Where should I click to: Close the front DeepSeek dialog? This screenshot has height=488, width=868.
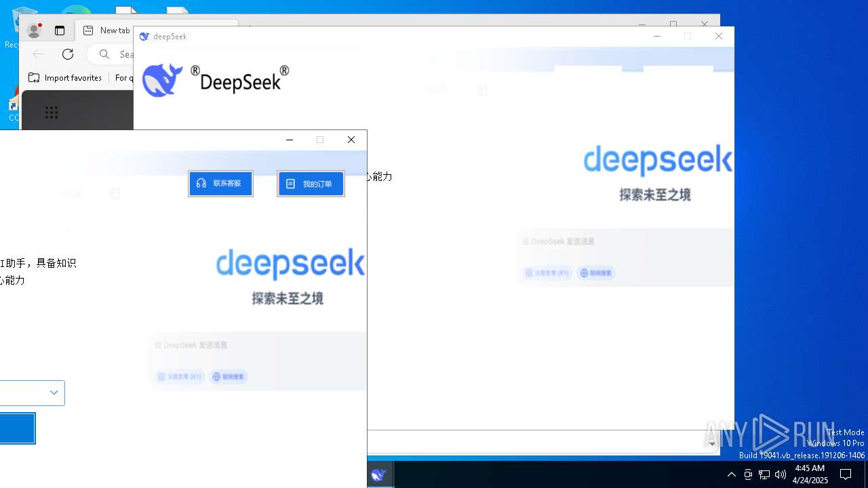click(x=351, y=140)
